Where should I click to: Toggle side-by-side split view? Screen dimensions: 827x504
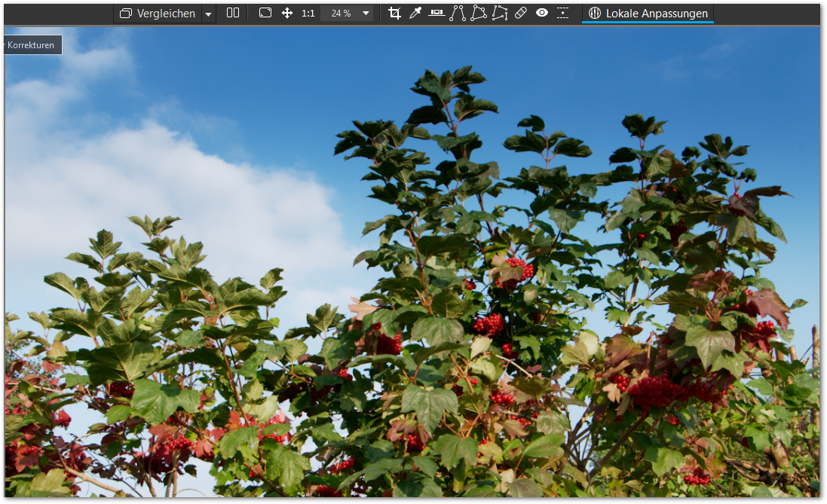point(233,13)
